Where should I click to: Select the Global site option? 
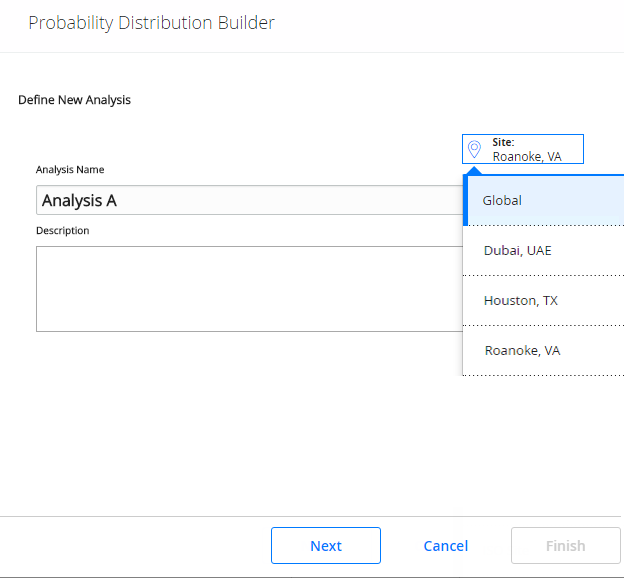click(x=544, y=200)
